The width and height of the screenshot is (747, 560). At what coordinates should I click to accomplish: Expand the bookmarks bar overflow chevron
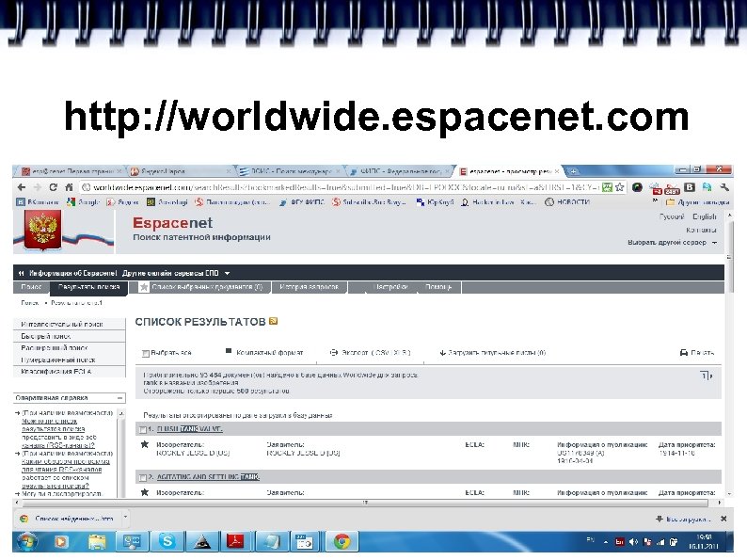[655, 201]
